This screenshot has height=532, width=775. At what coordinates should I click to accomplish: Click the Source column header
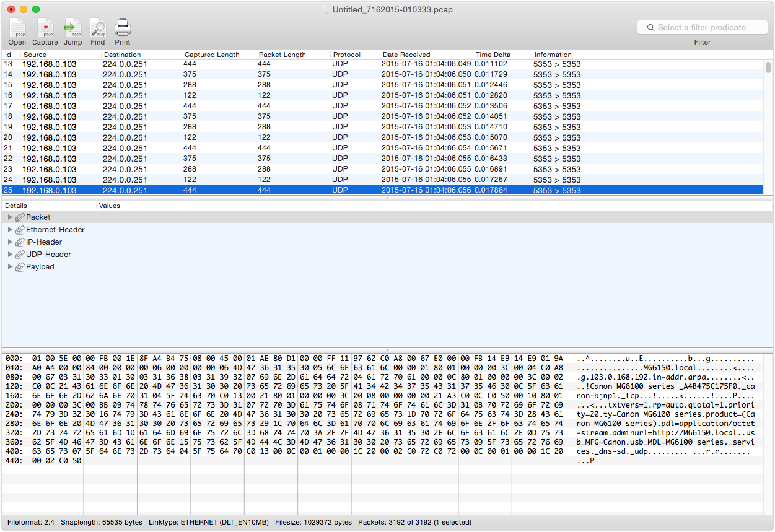point(35,55)
